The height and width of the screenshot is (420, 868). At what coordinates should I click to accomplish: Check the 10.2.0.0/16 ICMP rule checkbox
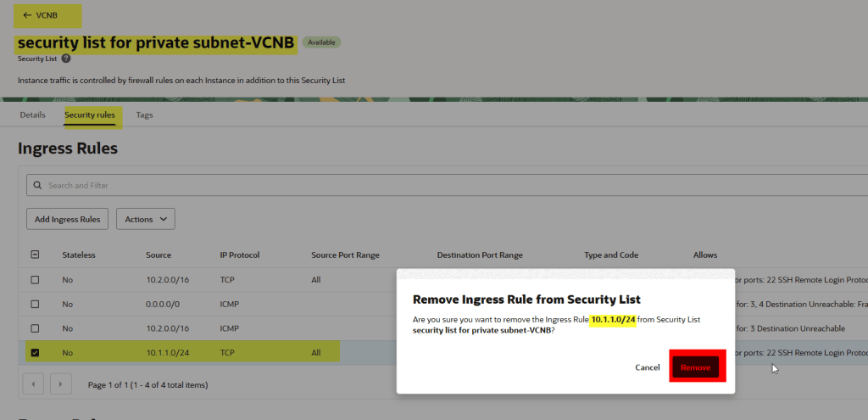click(35, 328)
